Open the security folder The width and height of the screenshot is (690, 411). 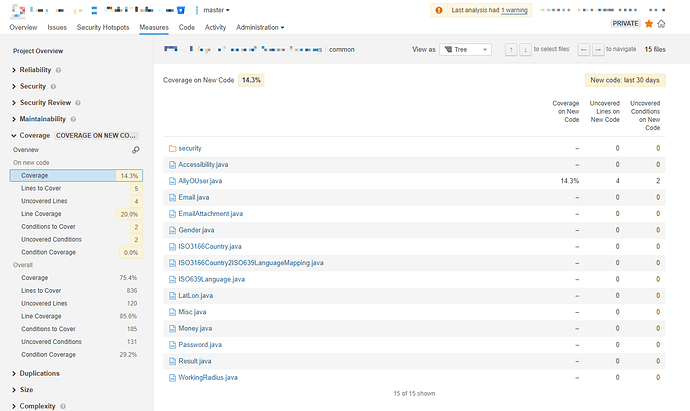tap(189, 148)
